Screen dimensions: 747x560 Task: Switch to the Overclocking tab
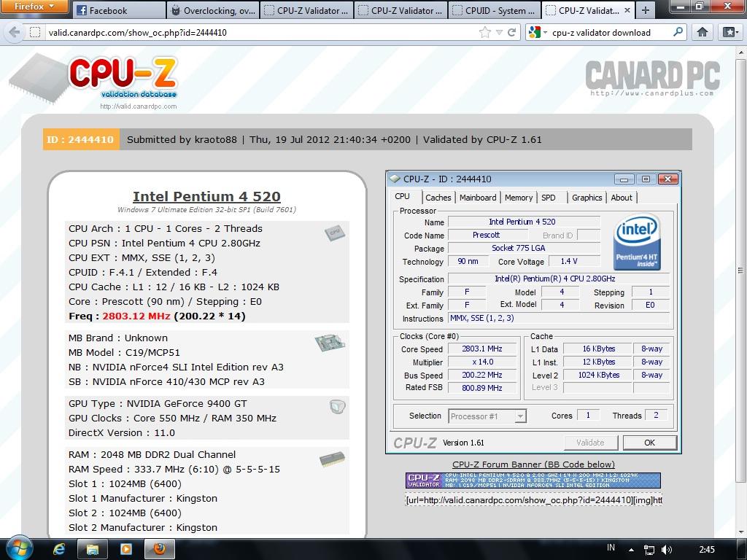(x=213, y=10)
